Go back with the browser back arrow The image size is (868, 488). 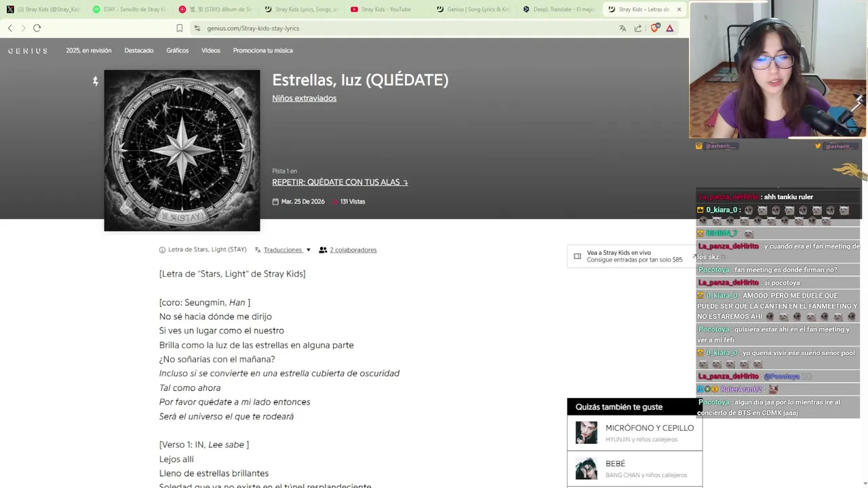click(x=9, y=28)
